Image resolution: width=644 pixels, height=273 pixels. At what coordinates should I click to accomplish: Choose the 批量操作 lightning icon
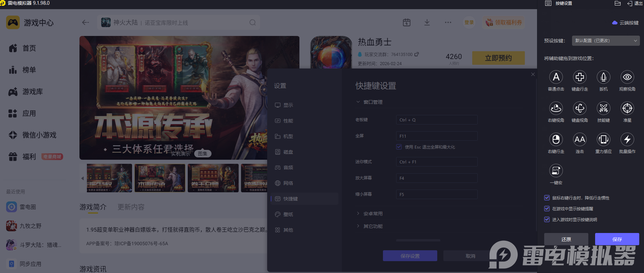coord(627,140)
